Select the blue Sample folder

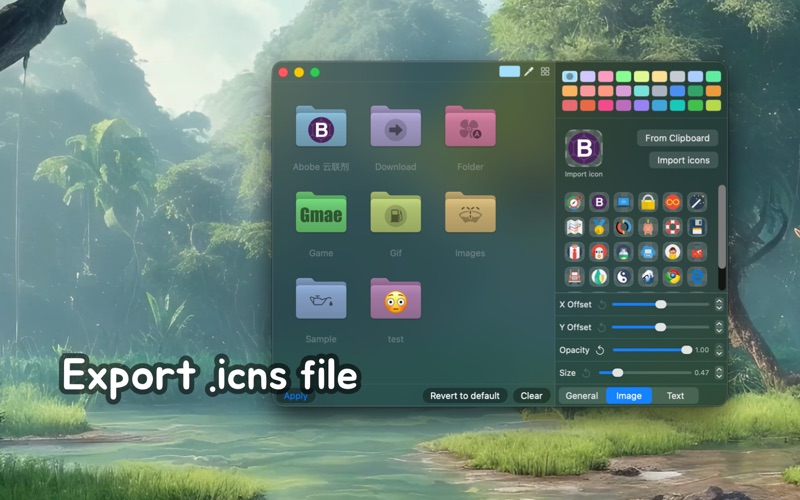point(321,298)
